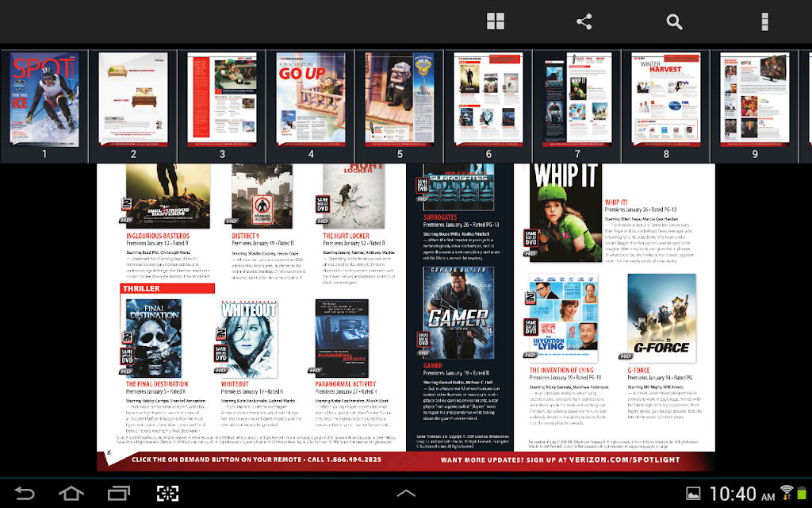Open page 4 Go Up thumbnail
Screen dimensions: 812x508
[311, 99]
